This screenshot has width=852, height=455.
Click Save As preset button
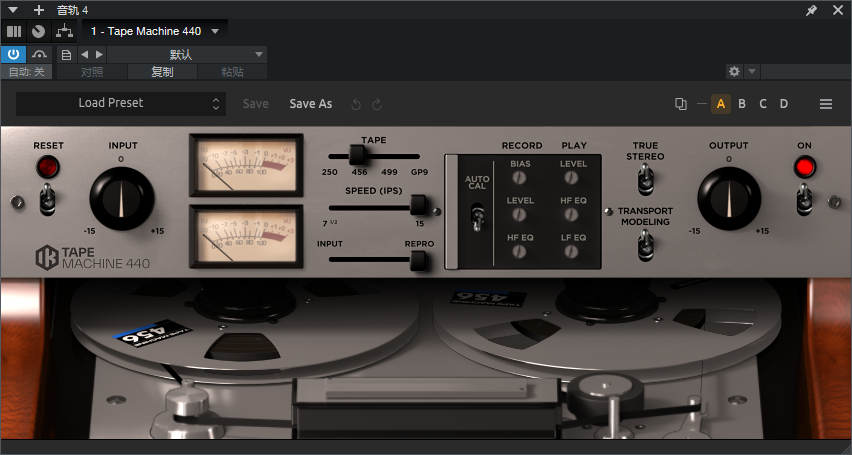pyautogui.click(x=311, y=104)
